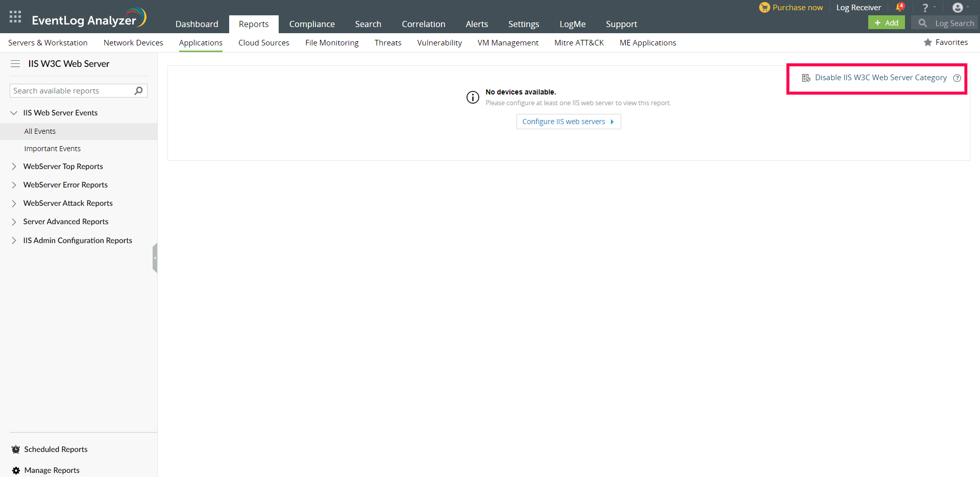Click the Scheduled Reports clock icon

tap(16, 449)
